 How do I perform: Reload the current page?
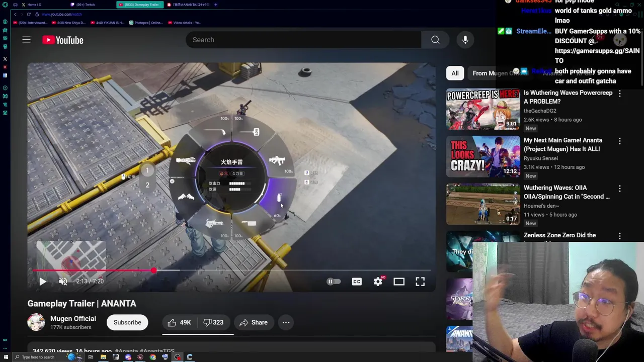pos(29,14)
